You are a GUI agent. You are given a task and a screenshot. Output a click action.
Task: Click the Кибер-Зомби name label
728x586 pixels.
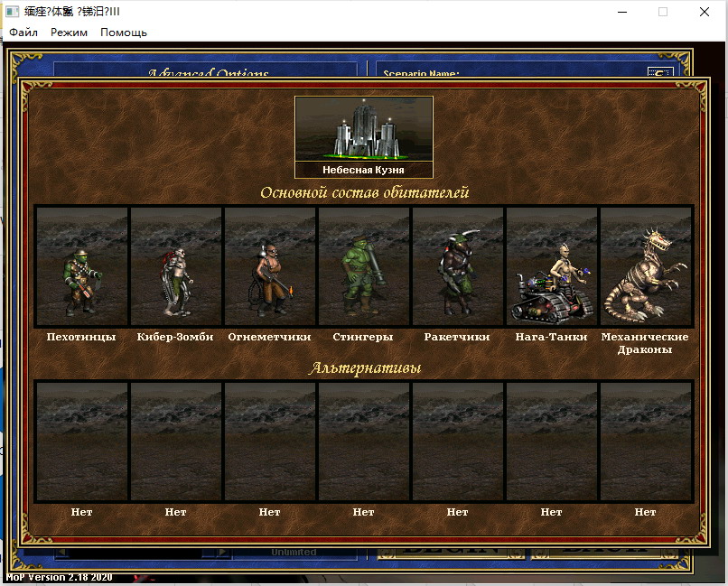tap(175, 337)
